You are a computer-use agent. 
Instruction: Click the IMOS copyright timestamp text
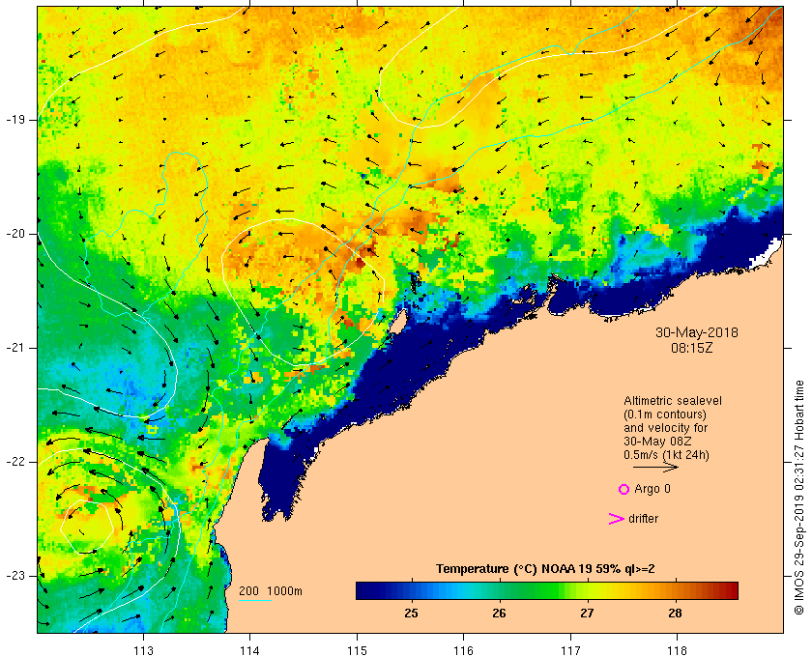pyautogui.click(x=799, y=498)
